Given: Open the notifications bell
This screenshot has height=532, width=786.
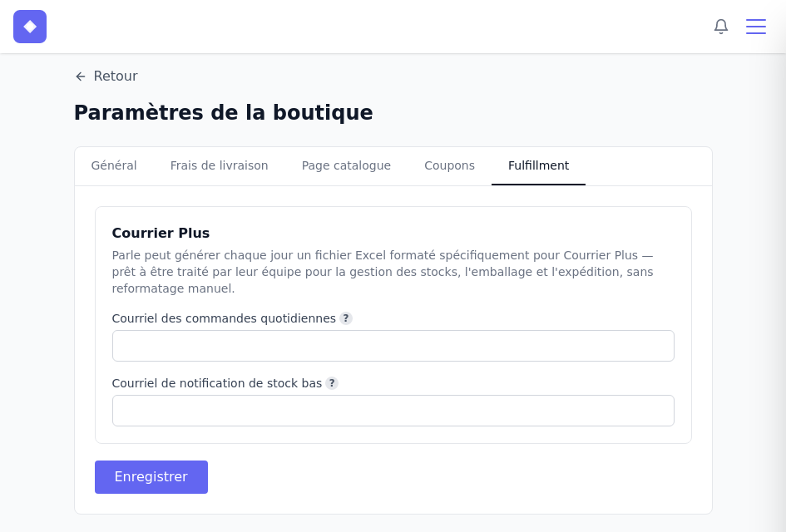Looking at the screenshot, I should pos(721,27).
